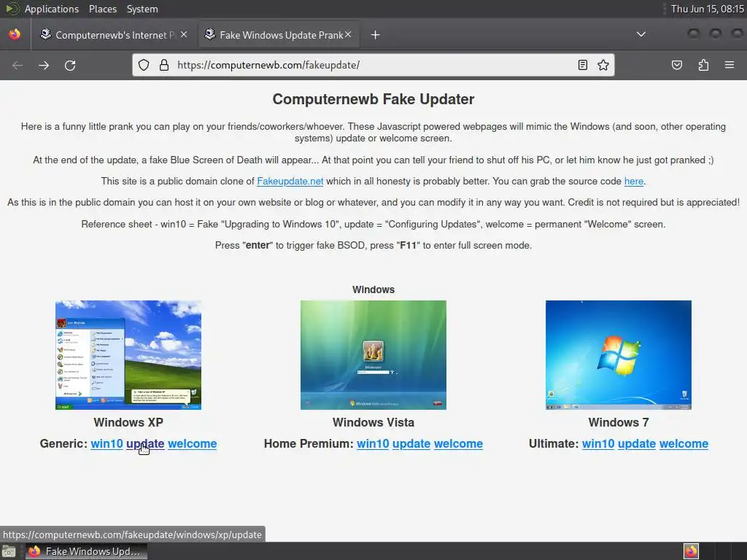Click the show desktop icon in bottom panel

point(9,552)
